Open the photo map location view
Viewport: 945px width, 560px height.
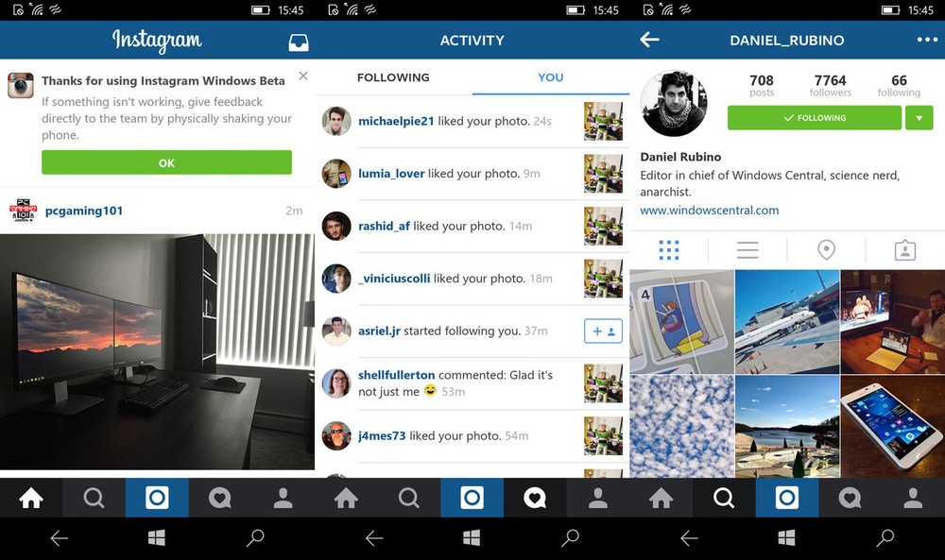(826, 250)
